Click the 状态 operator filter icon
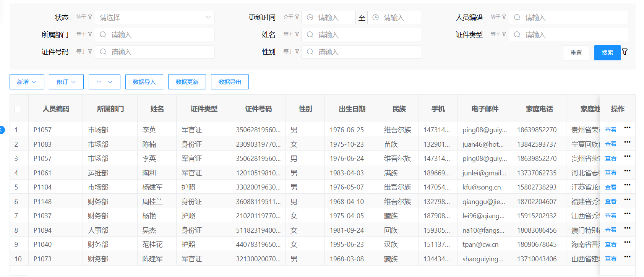This screenshot has width=644, height=277. [x=90, y=17]
